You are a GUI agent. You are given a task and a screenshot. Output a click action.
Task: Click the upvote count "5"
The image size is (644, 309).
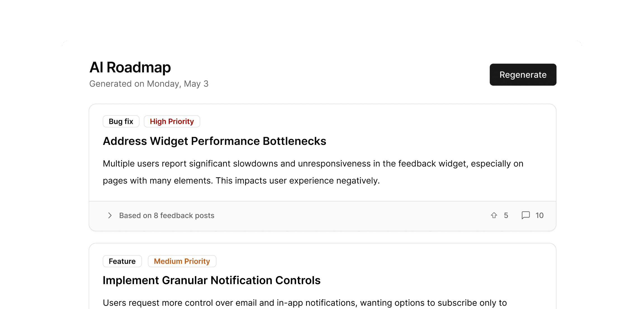506,215
